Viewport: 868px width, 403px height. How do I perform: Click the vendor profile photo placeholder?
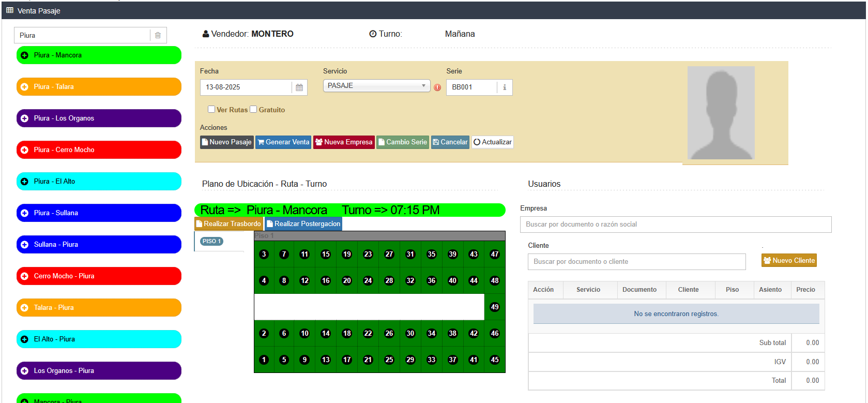coord(721,113)
